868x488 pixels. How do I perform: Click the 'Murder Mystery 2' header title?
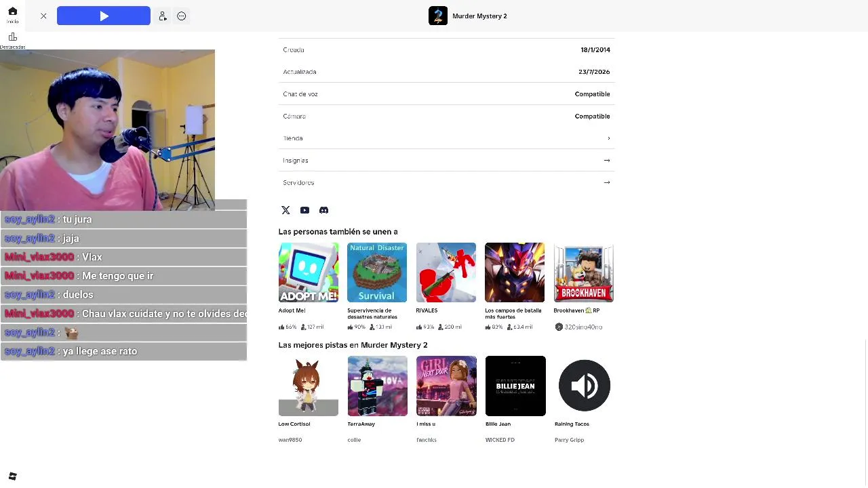click(x=479, y=16)
